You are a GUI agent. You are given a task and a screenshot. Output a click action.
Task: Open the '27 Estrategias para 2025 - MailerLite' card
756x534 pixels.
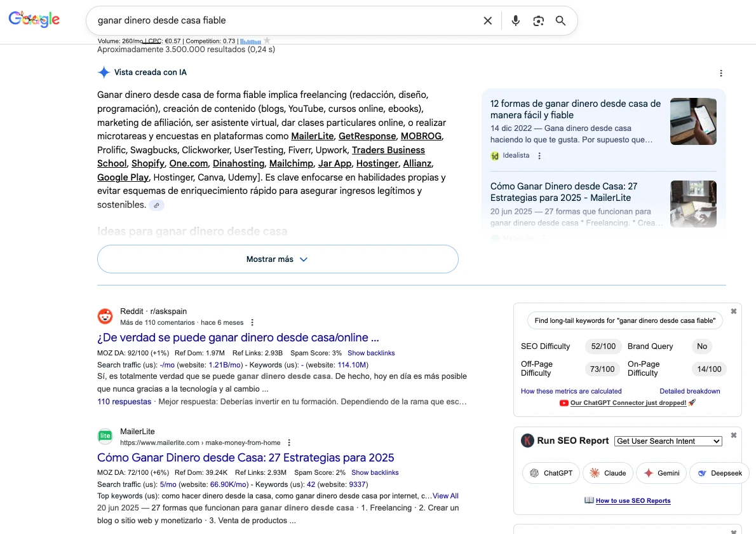[x=564, y=192]
